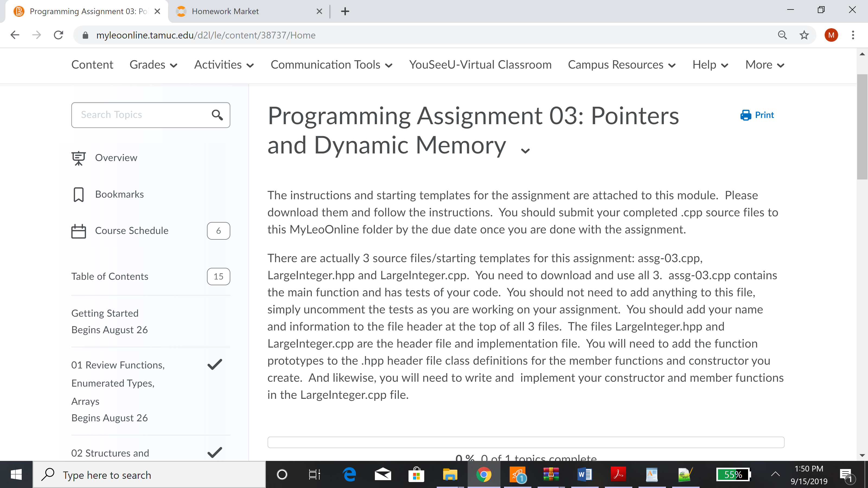Show hidden system tray icons
This screenshot has width=868, height=488.
point(775,474)
